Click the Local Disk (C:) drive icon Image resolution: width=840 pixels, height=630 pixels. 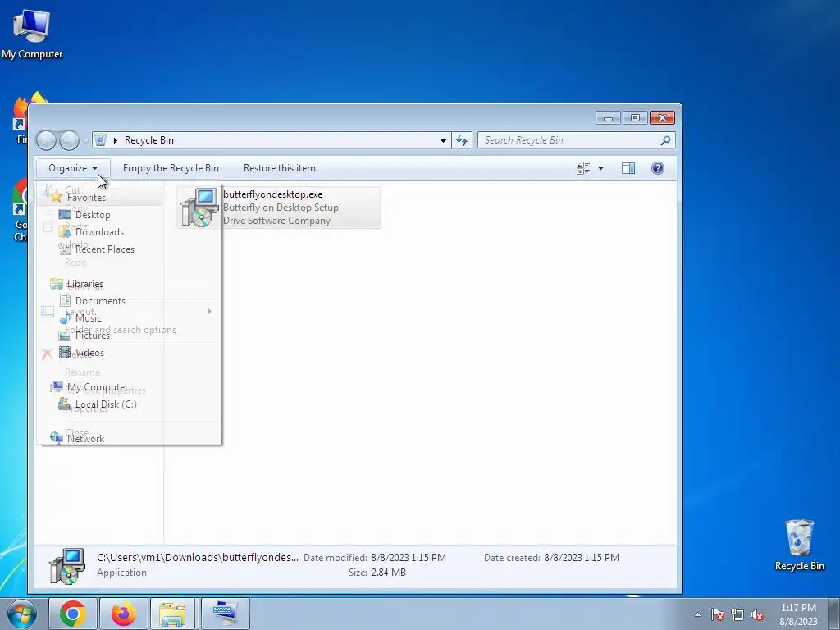65,404
